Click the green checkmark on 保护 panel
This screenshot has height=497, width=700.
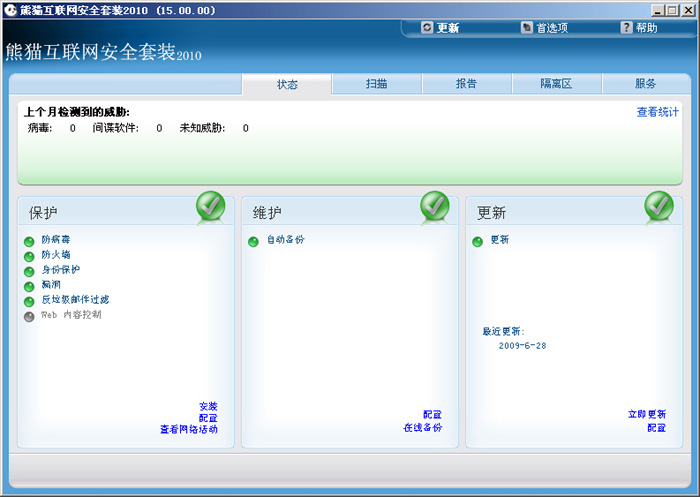[211, 206]
